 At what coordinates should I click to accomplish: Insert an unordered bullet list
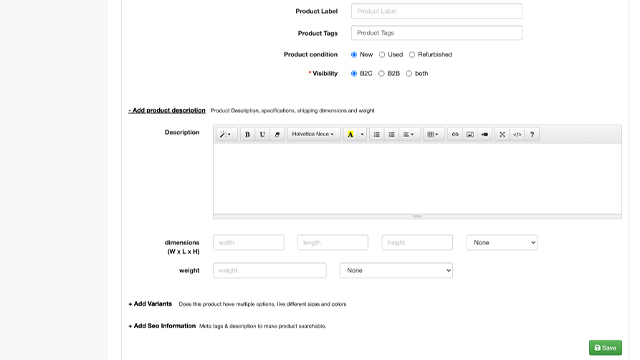[376, 134]
